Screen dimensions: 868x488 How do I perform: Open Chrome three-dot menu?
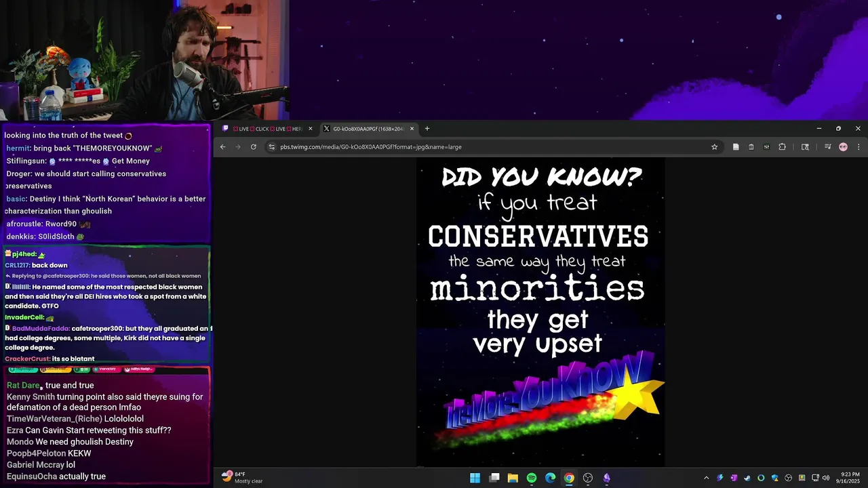859,147
